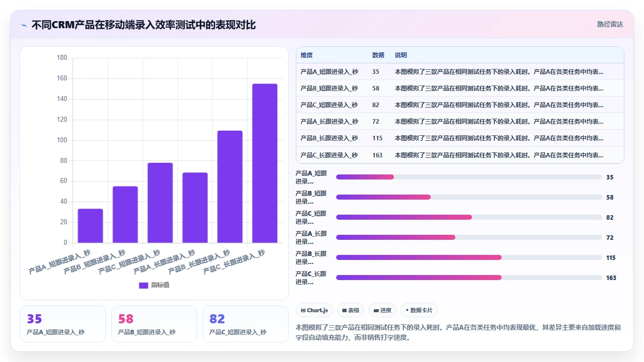Click the tallest bar 产品C_长跟进录入_秒

pyautogui.click(x=265, y=163)
